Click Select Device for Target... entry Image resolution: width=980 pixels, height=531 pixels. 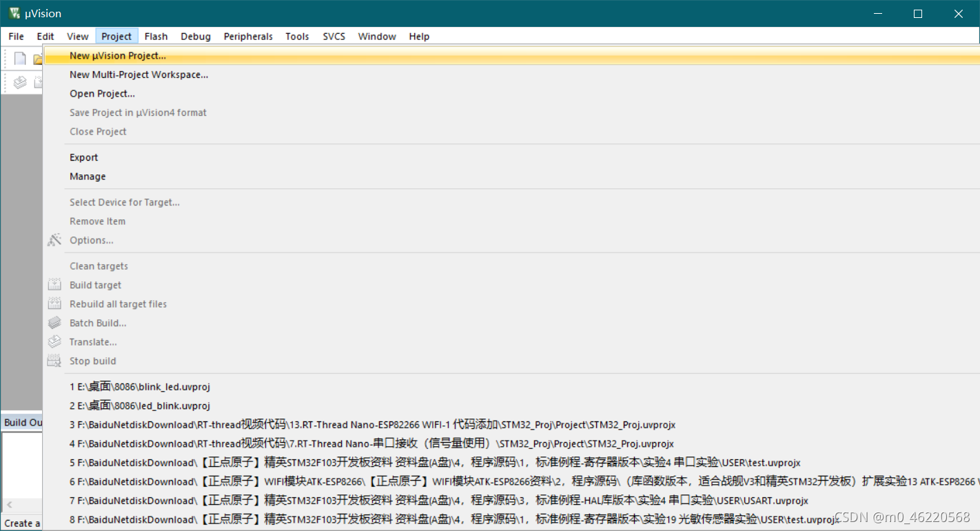click(511, 202)
